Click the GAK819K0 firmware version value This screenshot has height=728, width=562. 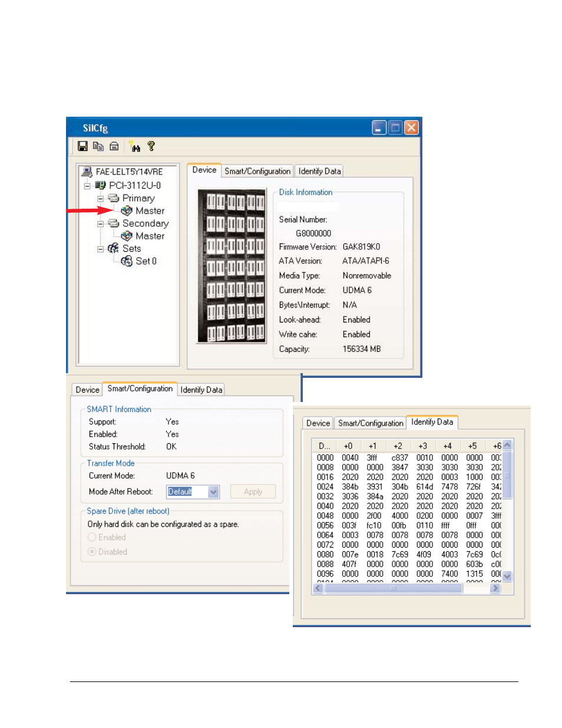click(x=361, y=246)
